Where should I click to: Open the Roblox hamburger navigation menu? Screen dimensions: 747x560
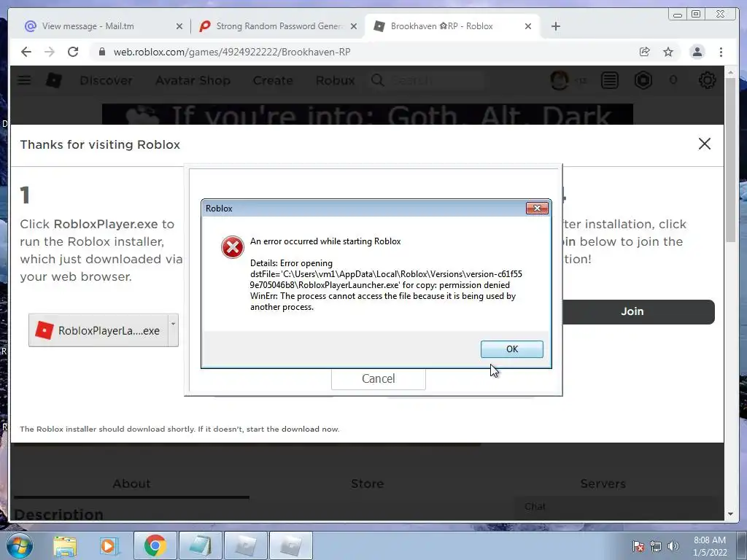(x=24, y=80)
